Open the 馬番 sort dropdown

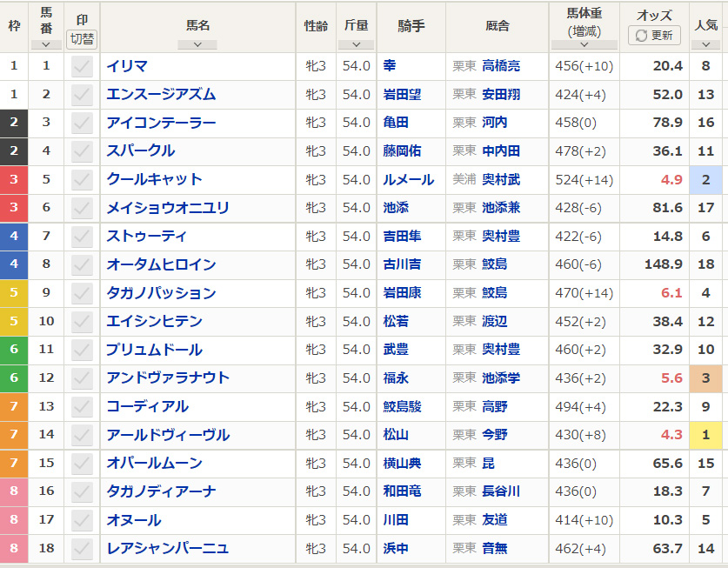(46, 44)
